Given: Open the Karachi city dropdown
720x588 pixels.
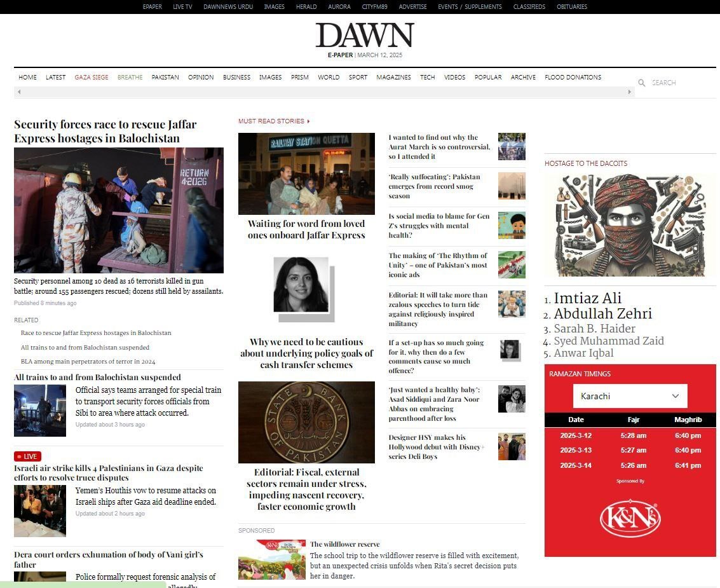Looking at the screenshot, I should (630, 396).
